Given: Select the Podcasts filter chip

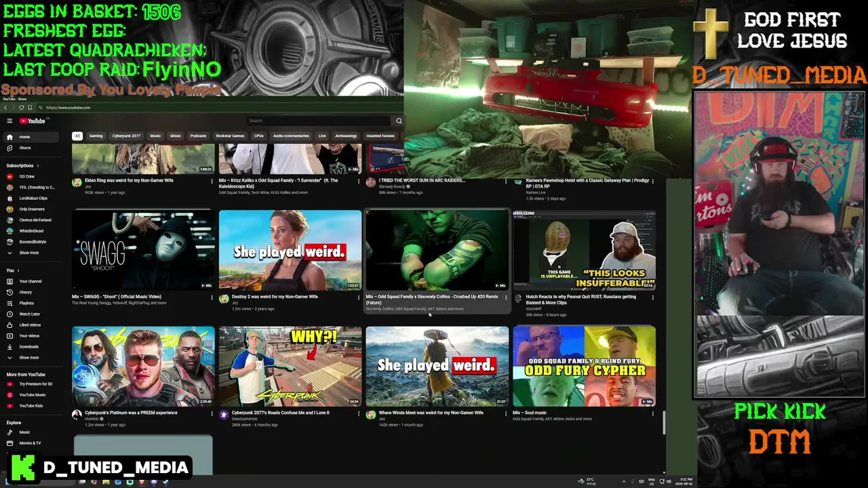Looking at the screenshot, I should point(198,136).
